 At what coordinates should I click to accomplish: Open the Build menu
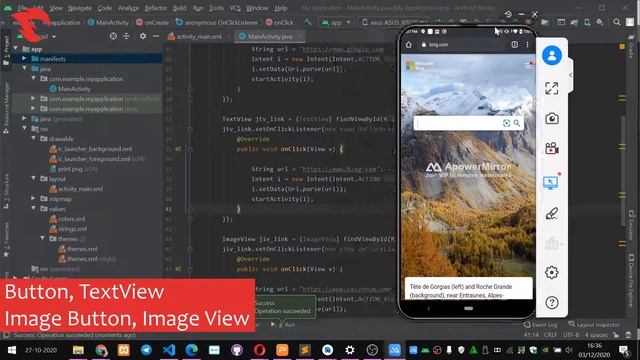[180, 8]
